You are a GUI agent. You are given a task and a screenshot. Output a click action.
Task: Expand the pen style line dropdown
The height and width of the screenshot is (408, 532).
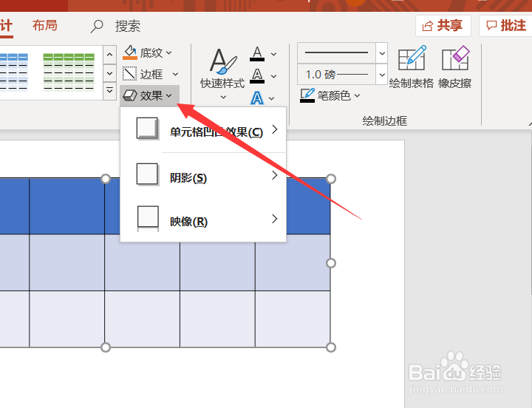pyautogui.click(x=382, y=53)
